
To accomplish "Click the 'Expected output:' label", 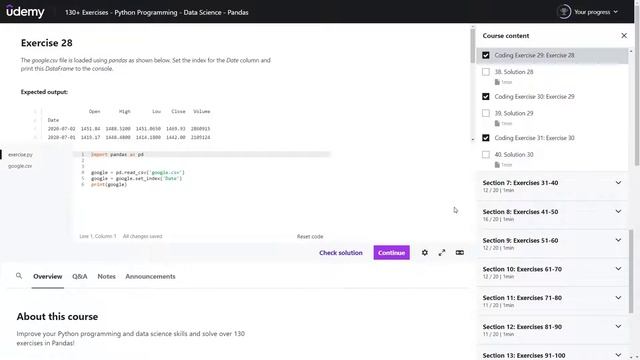I will coord(44,92).
